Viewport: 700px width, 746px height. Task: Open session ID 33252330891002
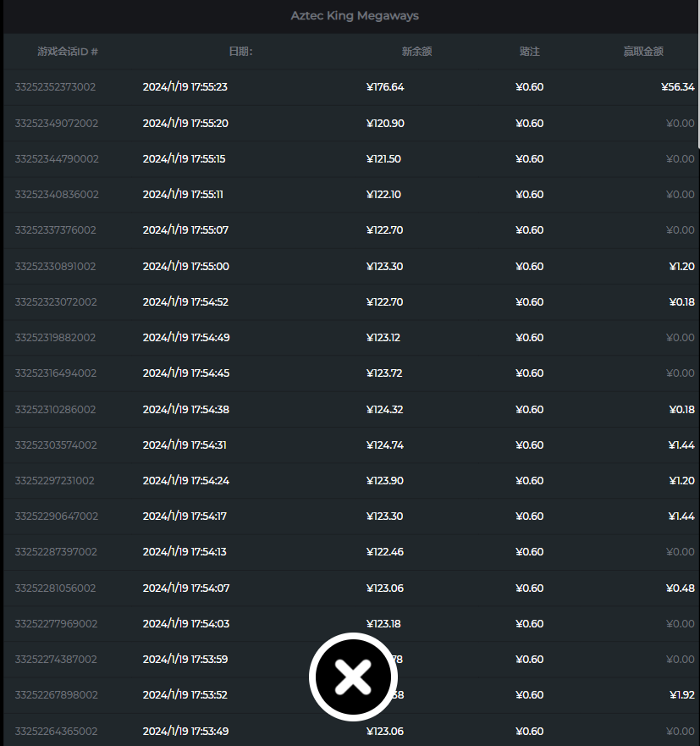55,267
